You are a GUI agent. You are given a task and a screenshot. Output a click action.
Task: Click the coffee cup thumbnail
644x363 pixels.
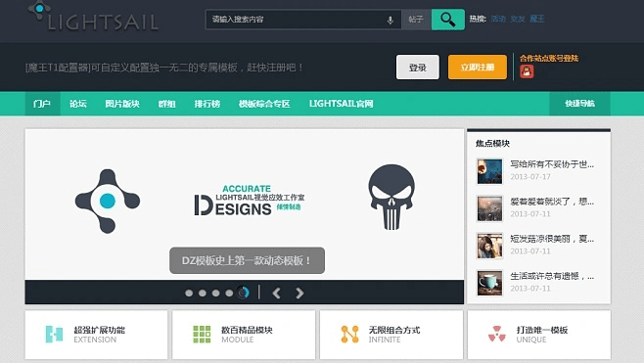[x=489, y=283]
